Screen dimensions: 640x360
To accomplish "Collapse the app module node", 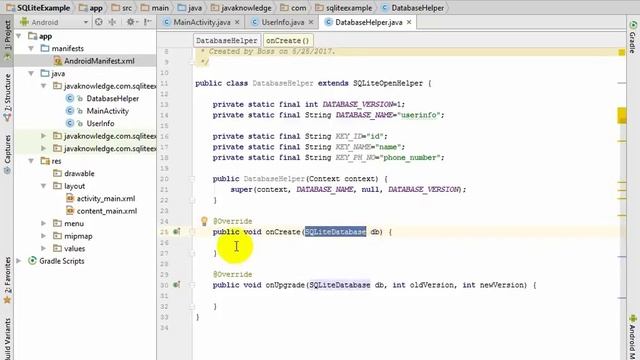I will [x=19, y=36].
